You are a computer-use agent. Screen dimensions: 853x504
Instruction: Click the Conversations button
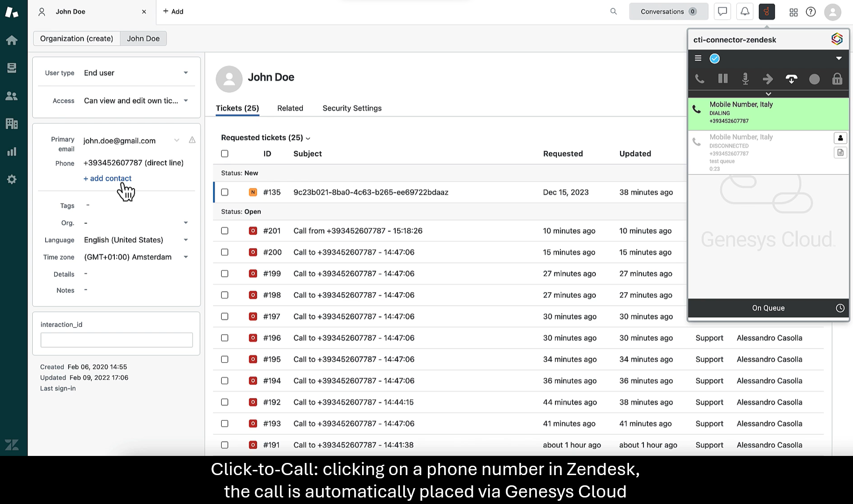[x=668, y=12]
